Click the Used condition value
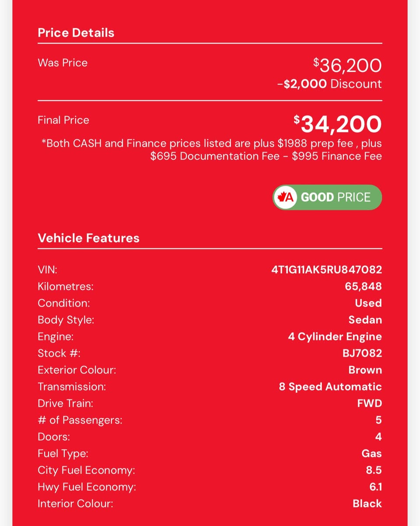 368,303
